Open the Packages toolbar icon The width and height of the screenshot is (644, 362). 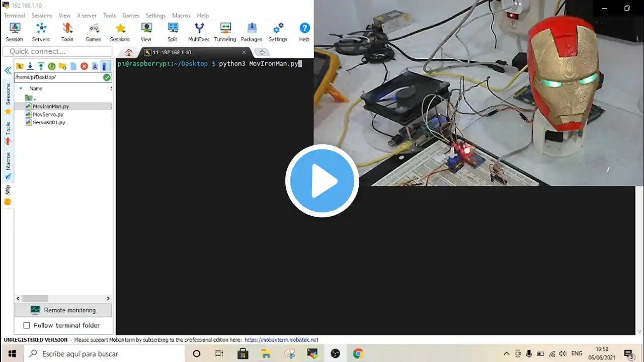pyautogui.click(x=252, y=32)
